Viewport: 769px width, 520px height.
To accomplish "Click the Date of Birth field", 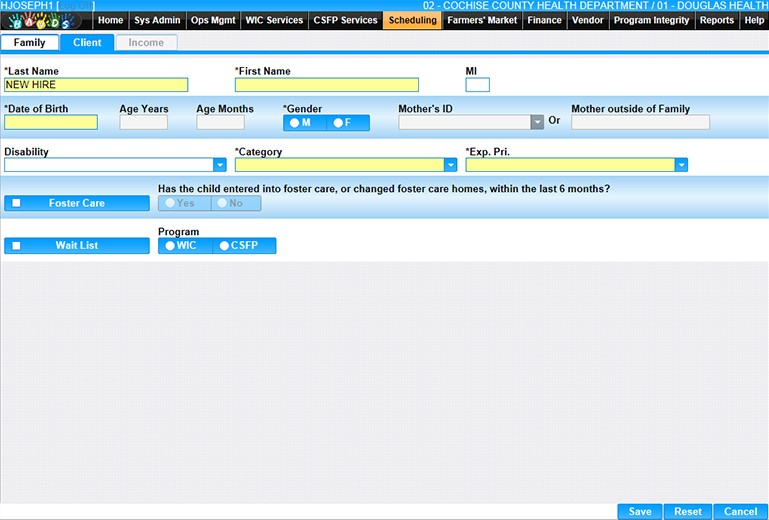I will [51, 123].
